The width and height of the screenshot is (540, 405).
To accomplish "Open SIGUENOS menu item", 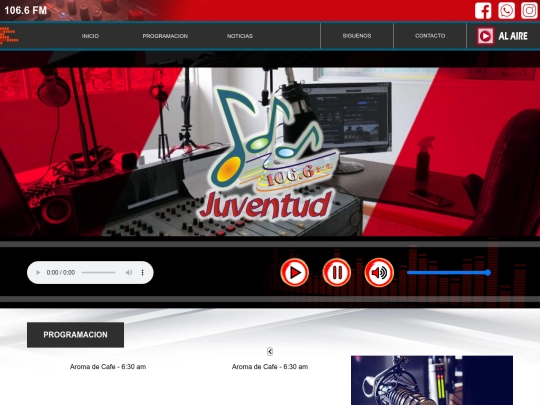I will 357,36.
